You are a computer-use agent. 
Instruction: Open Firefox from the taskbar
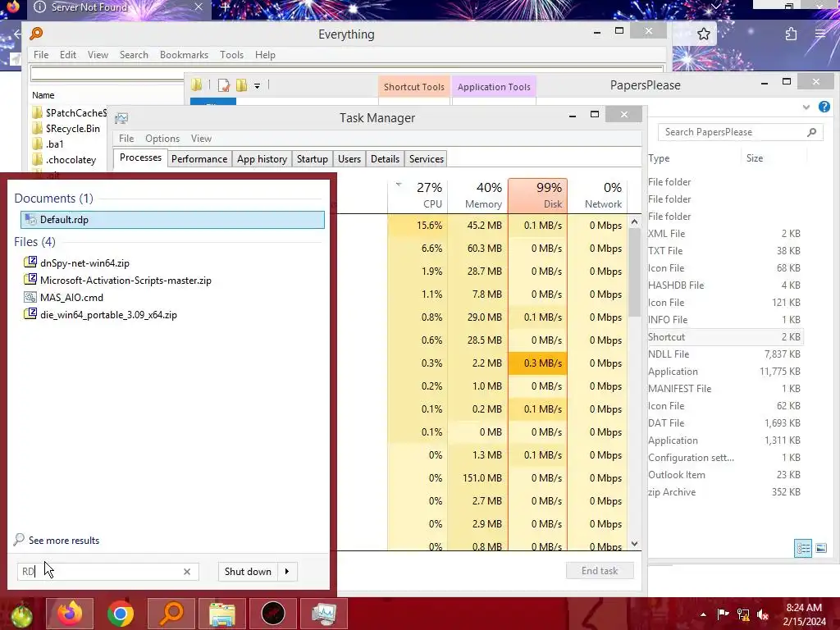tap(70, 614)
